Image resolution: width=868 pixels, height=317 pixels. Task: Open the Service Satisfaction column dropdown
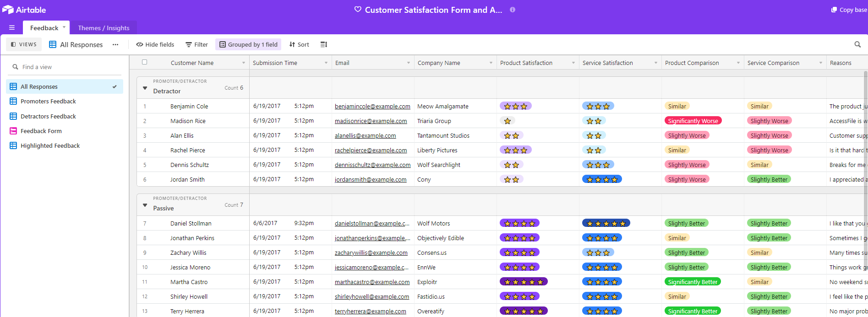656,63
